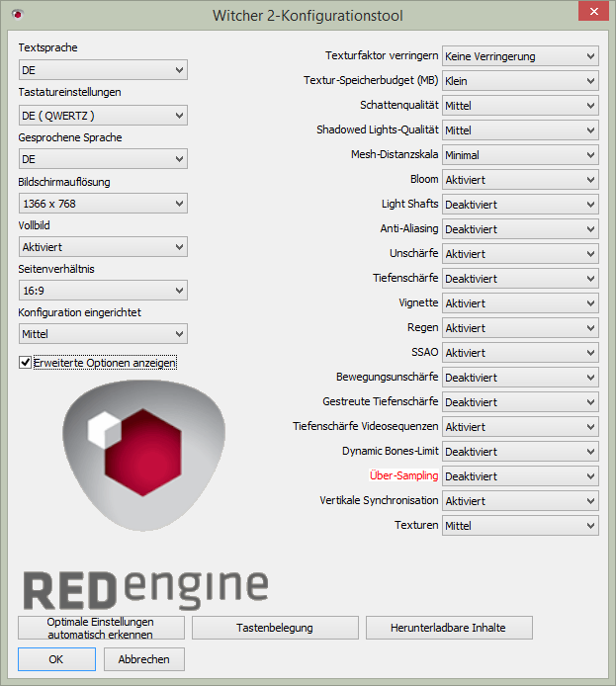Open the Tastenbelegung button

275,628
